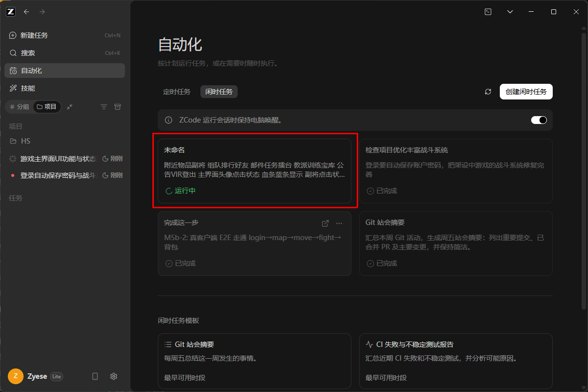Switch sidebar view to 分组
Image resolution: width=588 pixels, height=392 pixels.
click(x=20, y=107)
